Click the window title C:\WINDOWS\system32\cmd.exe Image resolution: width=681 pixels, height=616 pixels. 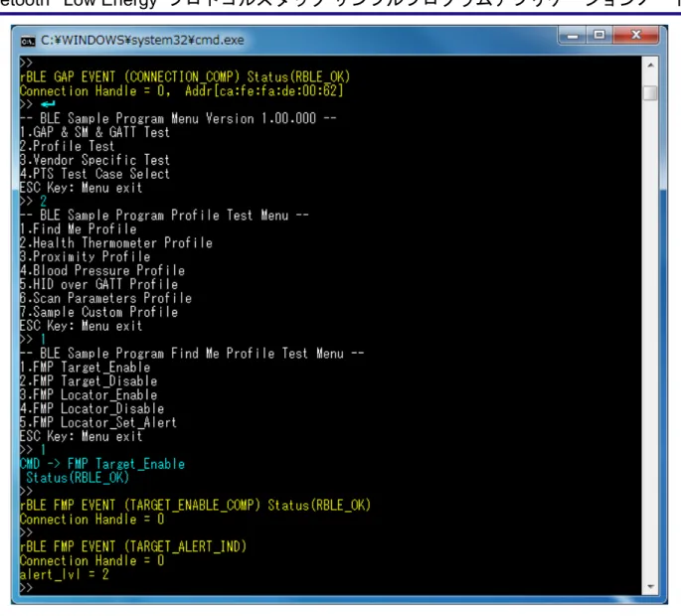(142, 41)
